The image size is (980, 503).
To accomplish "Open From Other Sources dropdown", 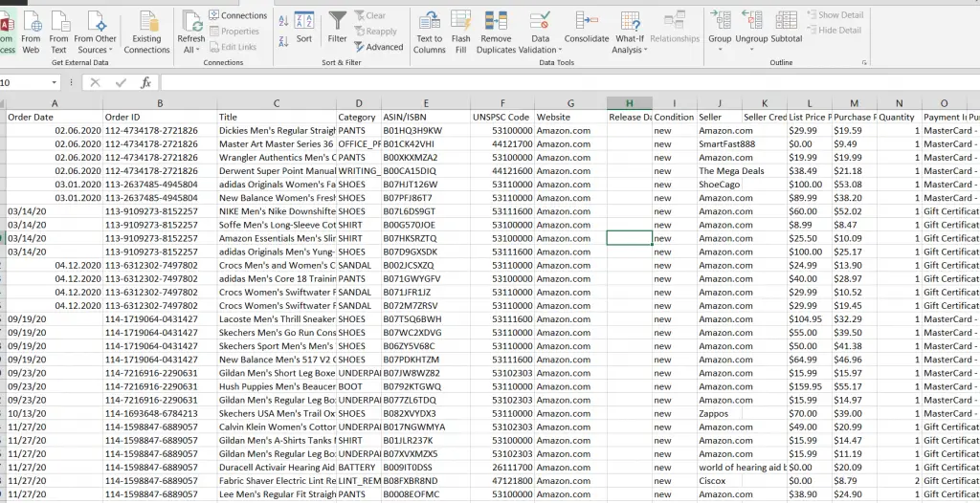I will tap(95, 33).
